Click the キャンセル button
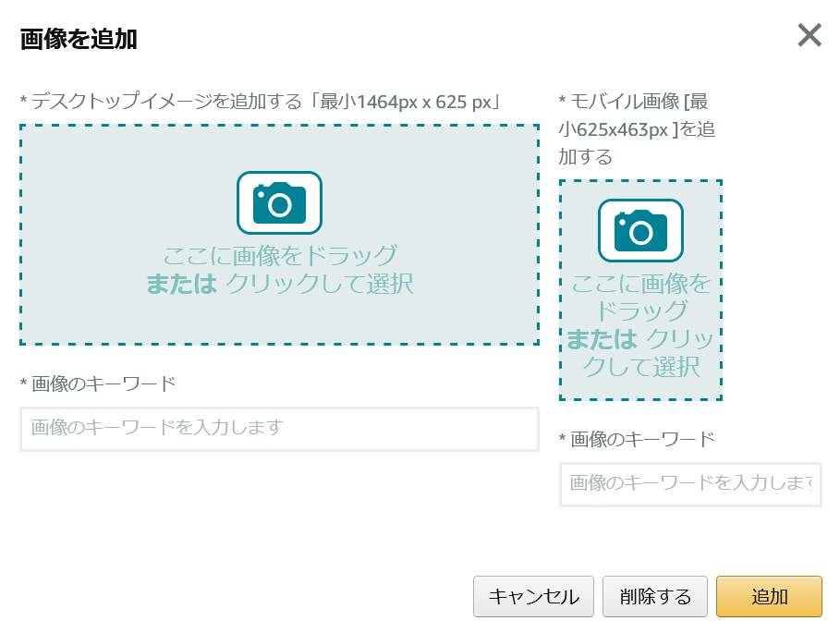Screen dimensions: 840x633 tap(533, 596)
